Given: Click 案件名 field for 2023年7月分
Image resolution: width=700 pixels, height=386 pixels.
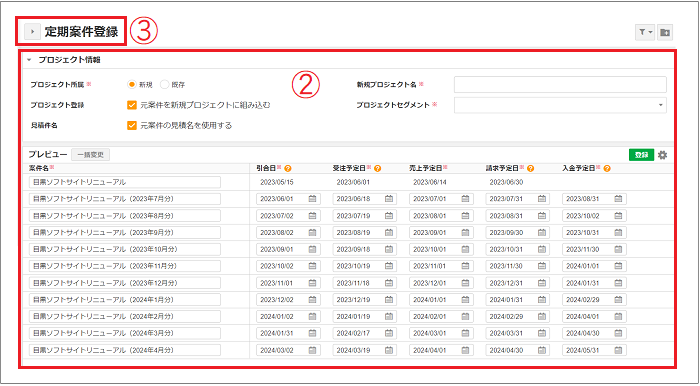Looking at the screenshot, I should [125, 199].
